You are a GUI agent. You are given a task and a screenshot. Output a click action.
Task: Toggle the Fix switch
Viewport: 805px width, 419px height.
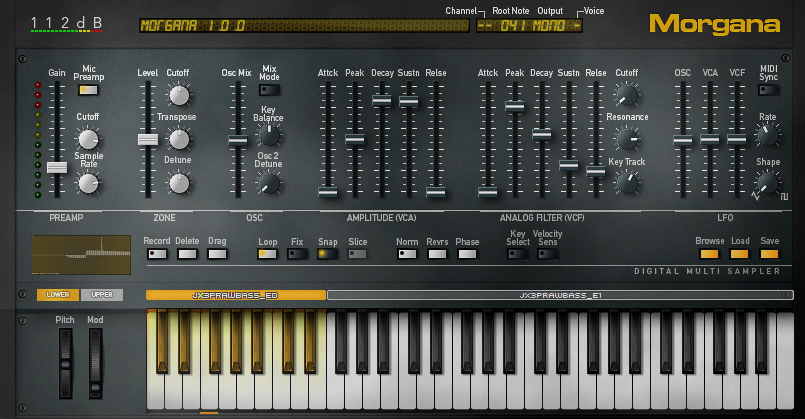pos(297,254)
